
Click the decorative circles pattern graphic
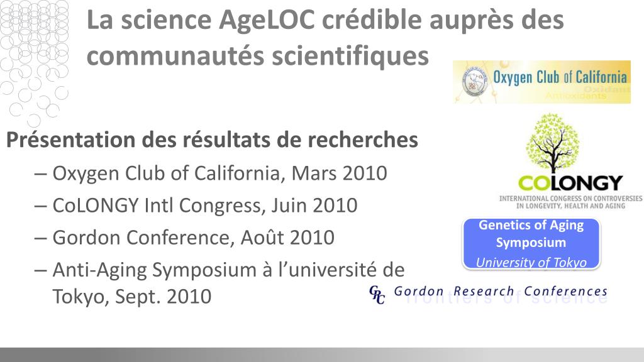[35, 62]
